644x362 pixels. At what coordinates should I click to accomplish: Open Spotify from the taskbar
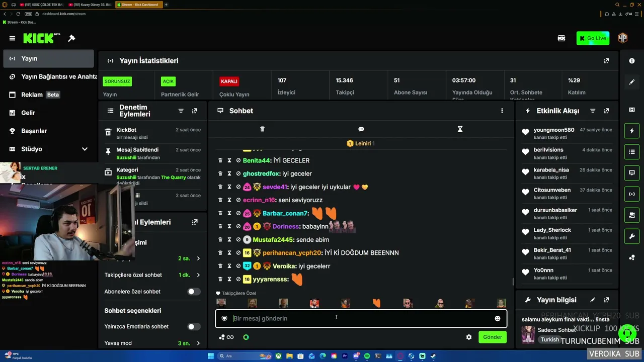[367, 356]
